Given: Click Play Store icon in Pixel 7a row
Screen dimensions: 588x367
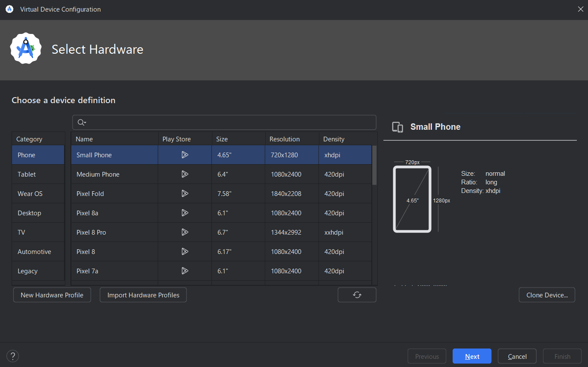Looking at the screenshot, I should point(185,271).
